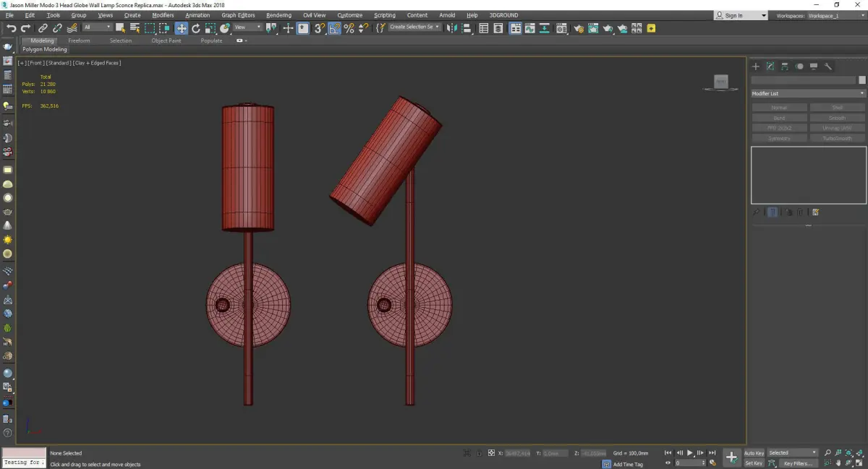Open the Rendered Frame Window
Screen dimensions: 868x469
coord(593,28)
